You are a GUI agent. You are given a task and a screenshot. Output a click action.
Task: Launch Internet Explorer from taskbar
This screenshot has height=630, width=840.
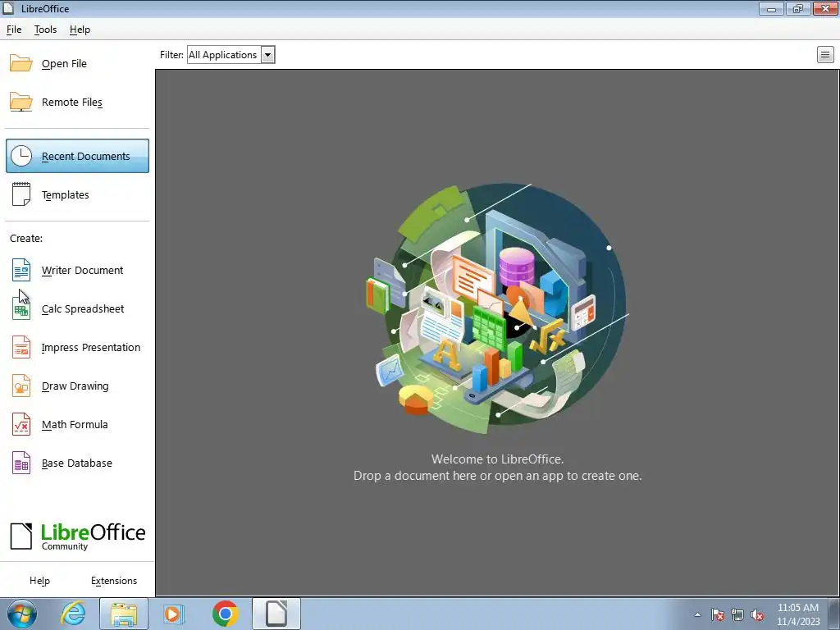(x=73, y=614)
